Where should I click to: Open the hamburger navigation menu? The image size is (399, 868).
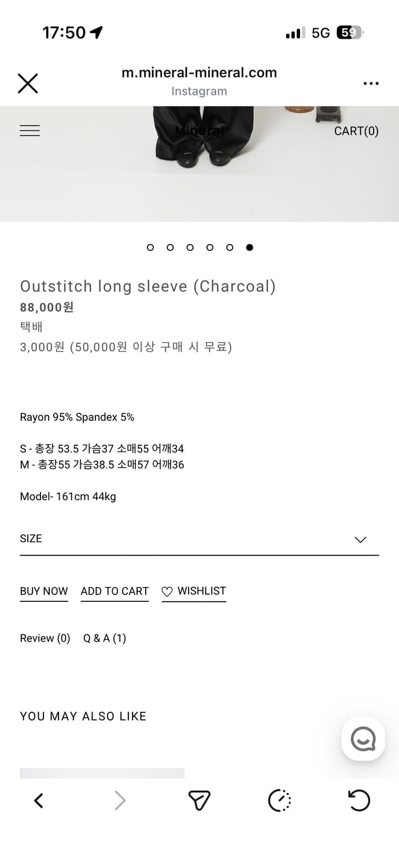(x=29, y=131)
